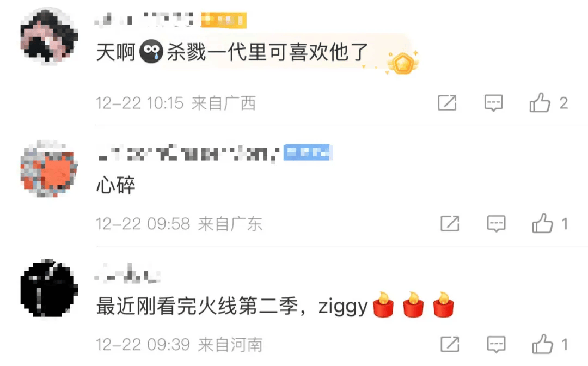Tap the blue badge beside second username
Image resolution: width=588 pixels, height=366 pixels.
[x=308, y=152]
